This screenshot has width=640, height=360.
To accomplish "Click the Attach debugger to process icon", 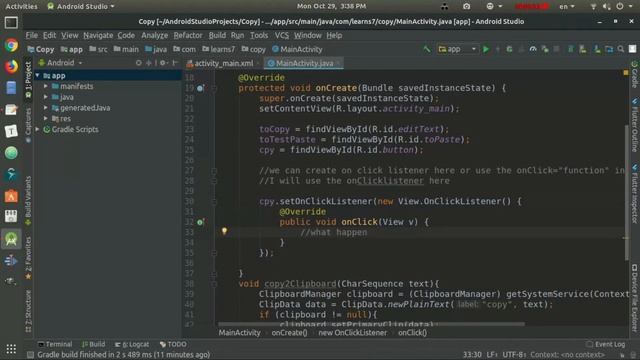I will click(545, 49).
